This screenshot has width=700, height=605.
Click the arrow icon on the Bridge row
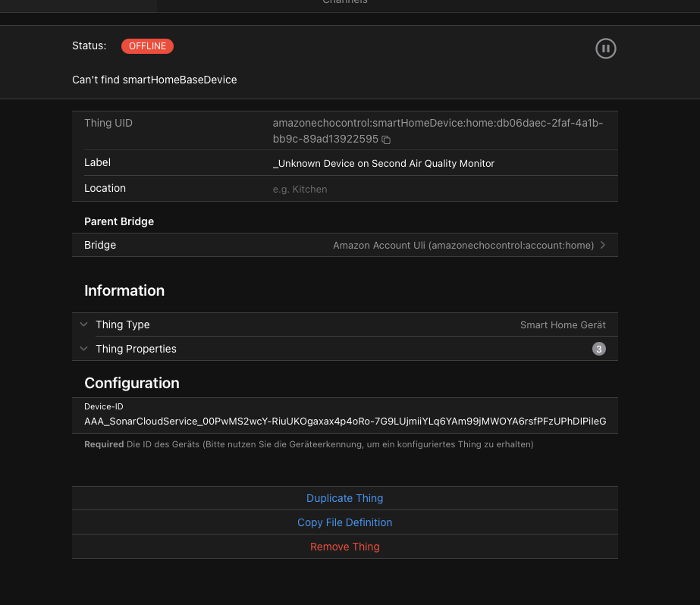603,246
